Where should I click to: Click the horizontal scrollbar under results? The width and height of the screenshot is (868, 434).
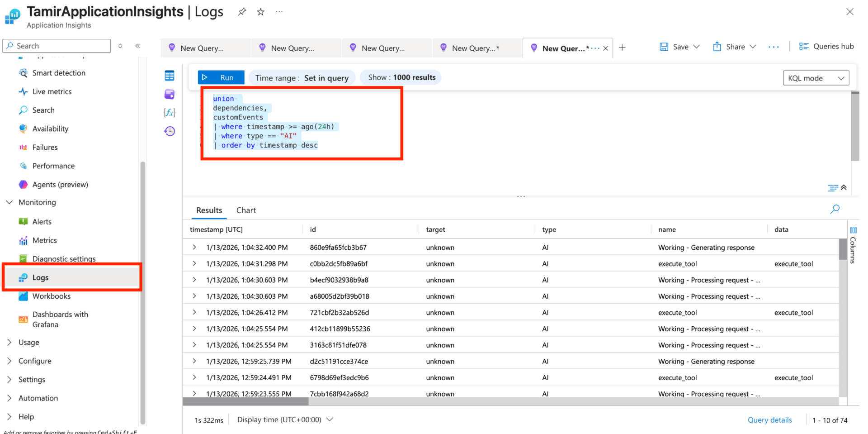click(x=245, y=401)
